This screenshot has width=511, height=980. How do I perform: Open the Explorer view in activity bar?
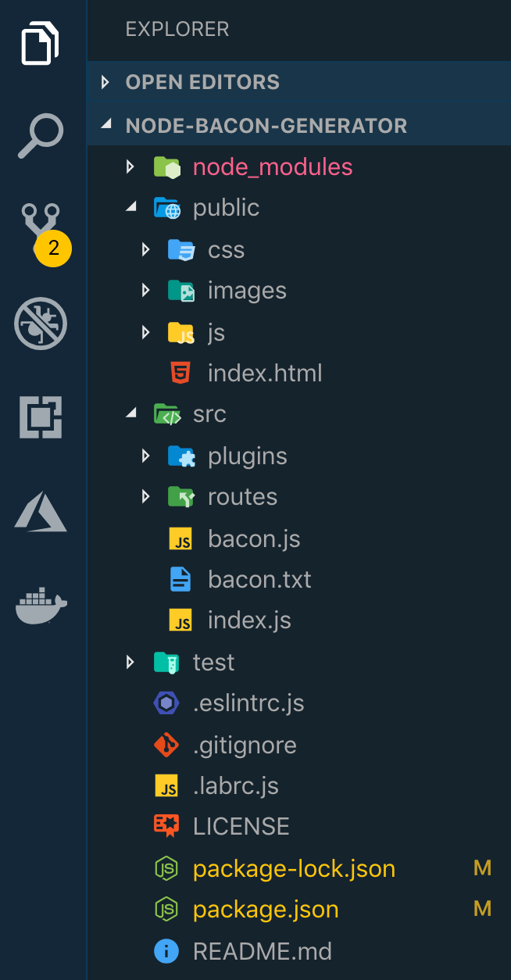[40, 43]
